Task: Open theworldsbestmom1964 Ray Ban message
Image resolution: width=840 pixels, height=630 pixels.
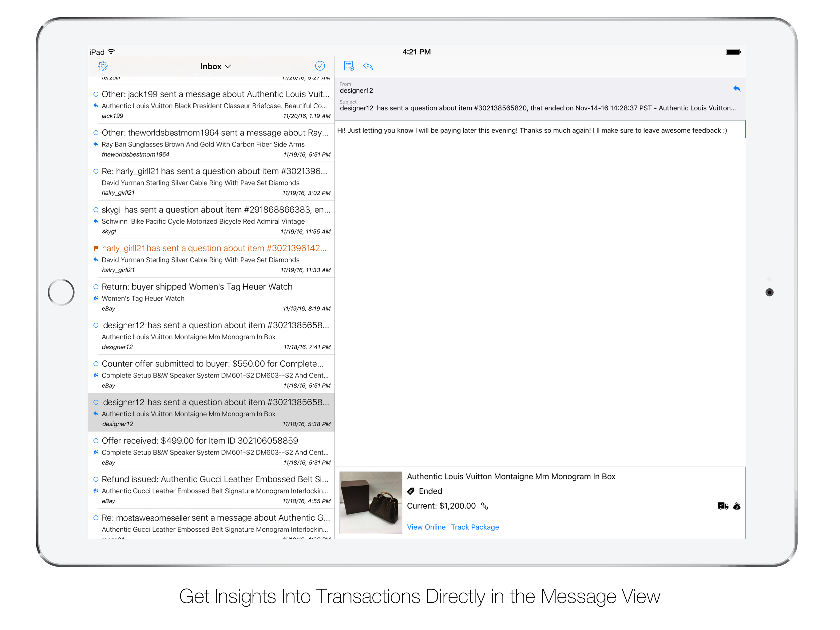Action: tap(212, 143)
